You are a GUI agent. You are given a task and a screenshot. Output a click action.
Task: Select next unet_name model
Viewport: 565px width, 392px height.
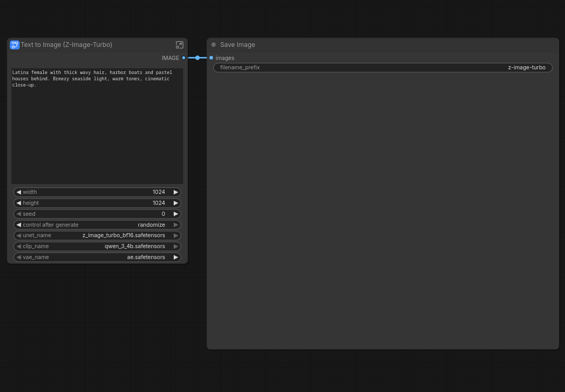coord(176,236)
